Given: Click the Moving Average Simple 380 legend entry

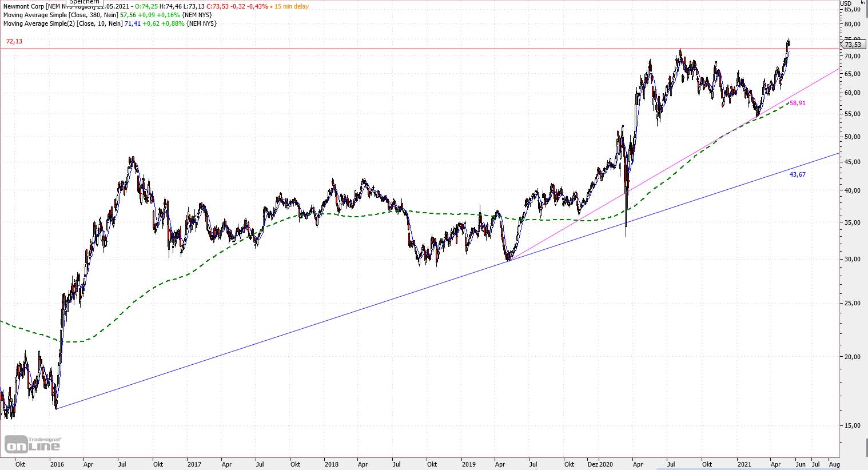Looking at the screenshot, I should coord(107,15).
